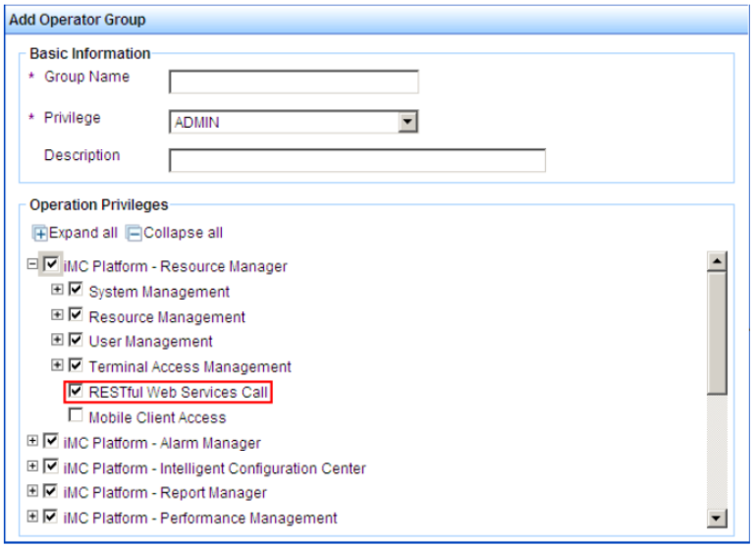Check the Mobile Client Access checkbox
Viewport: 756px width, 549px height.
(76, 414)
